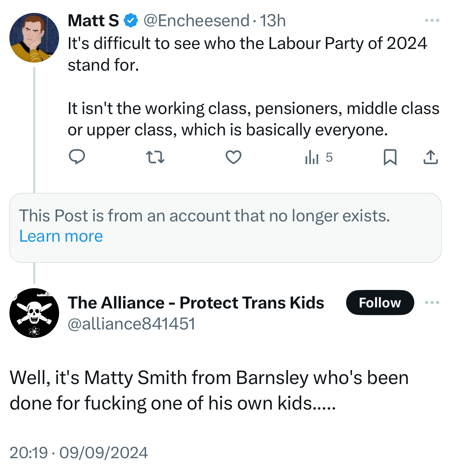Click the blue verified badge
Viewport: 451px width, 476px height.
point(131,21)
